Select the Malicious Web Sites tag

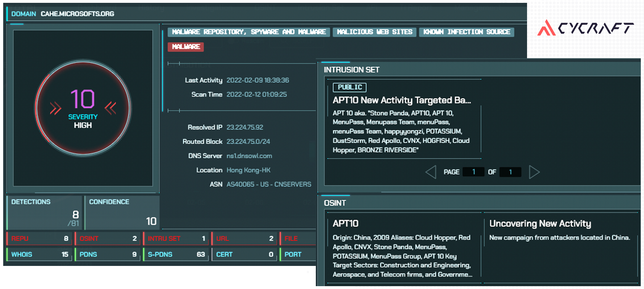[374, 32]
